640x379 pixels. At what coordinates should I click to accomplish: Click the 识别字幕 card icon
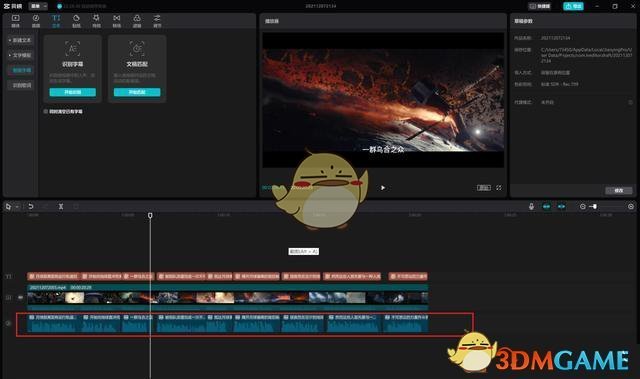pyautogui.click(x=73, y=49)
